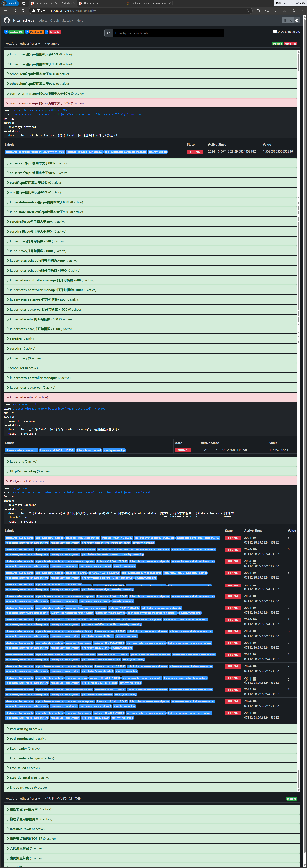Open the Alerts page from the navbar

click(43, 21)
